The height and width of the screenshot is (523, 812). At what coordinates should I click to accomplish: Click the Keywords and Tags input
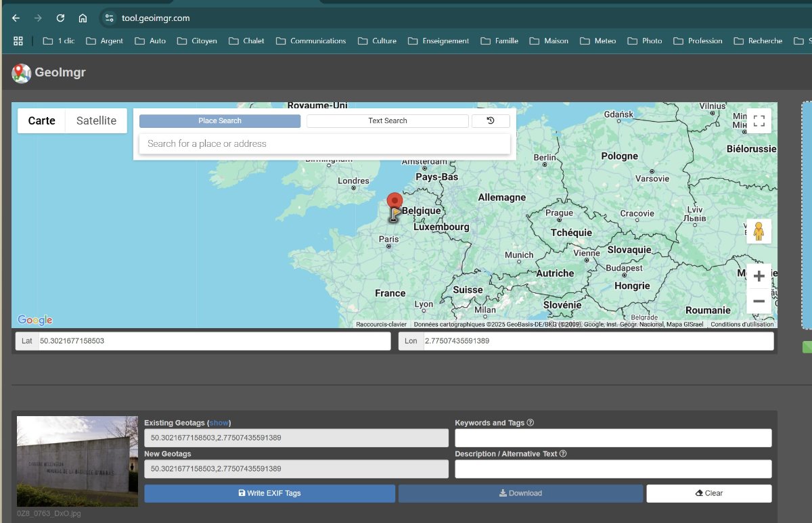click(x=613, y=438)
